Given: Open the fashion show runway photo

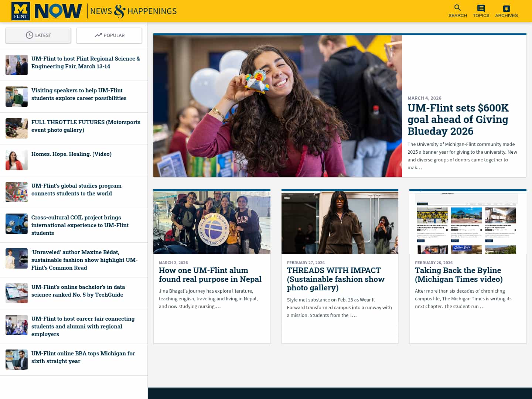Looking at the screenshot, I should tap(340, 222).
